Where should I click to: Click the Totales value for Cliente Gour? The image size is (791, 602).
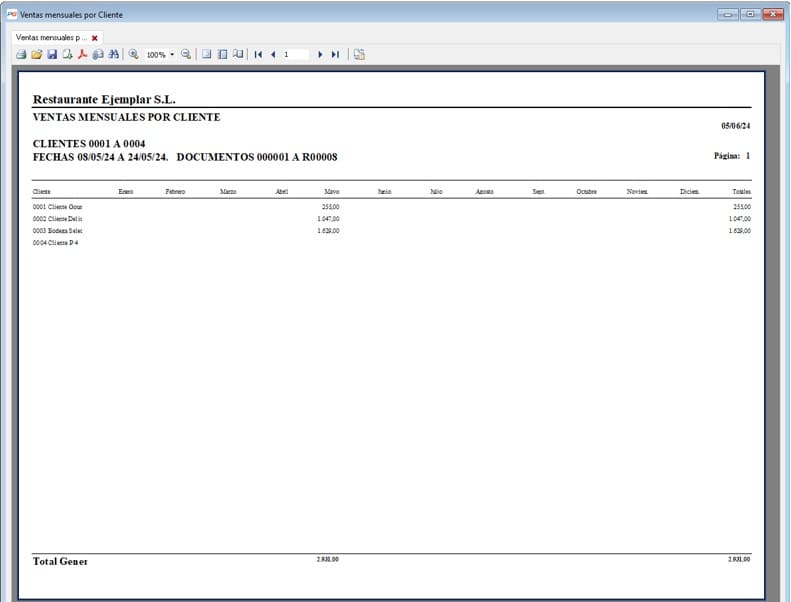[742, 207]
